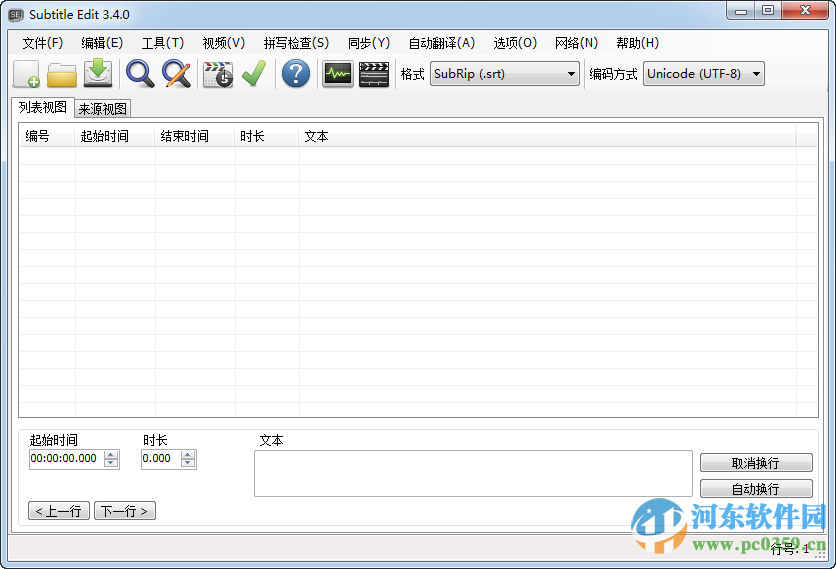The image size is (836, 569).
Task: Open Find using the magnifier icon
Action: [x=140, y=74]
